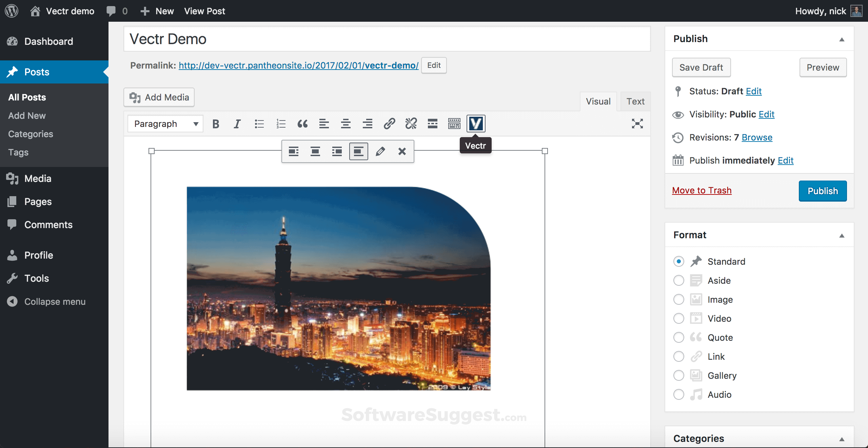The image size is (868, 448).
Task: Click Add Media button
Action: [159, 98]
